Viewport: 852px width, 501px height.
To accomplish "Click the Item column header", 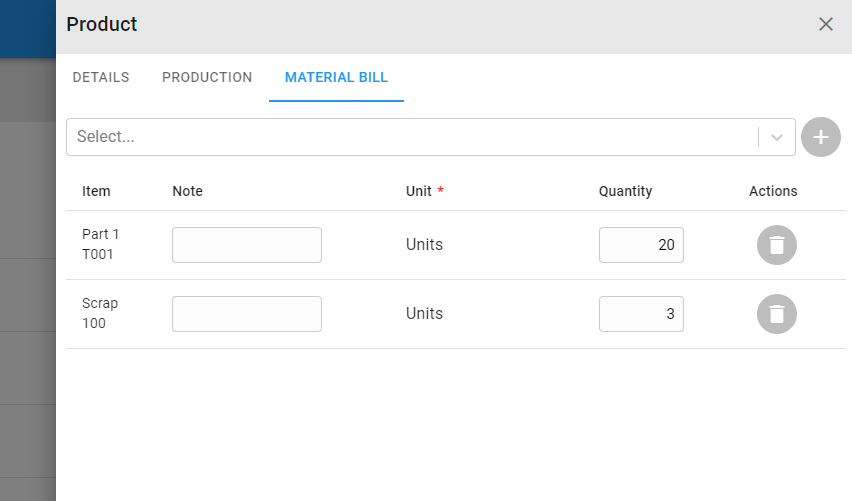I will [96, 191].
